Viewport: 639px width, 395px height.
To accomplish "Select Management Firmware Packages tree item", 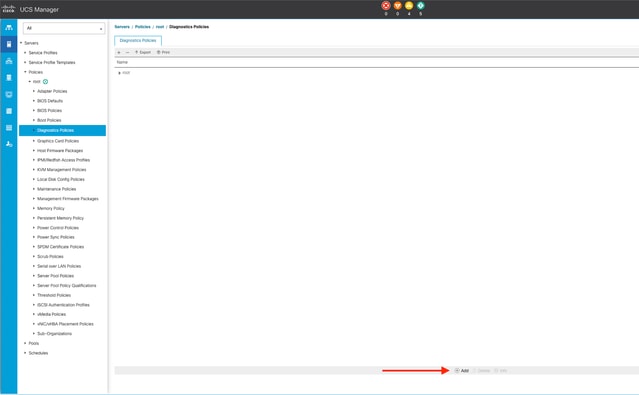I will (68, 199).
